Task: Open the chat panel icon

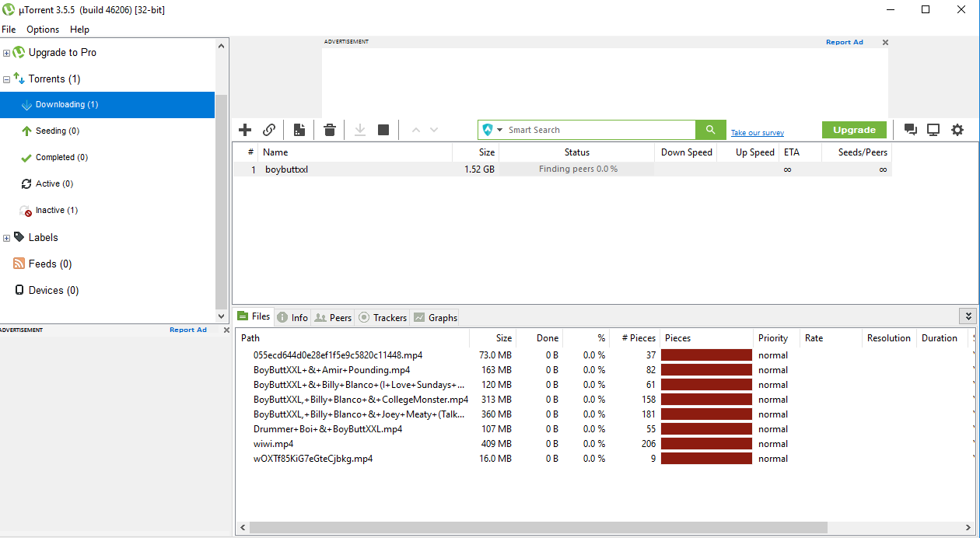Action: click(910, 130)
